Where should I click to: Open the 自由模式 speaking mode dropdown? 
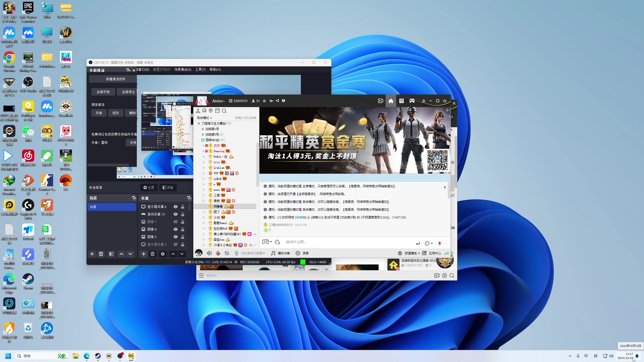click(205, 118)
